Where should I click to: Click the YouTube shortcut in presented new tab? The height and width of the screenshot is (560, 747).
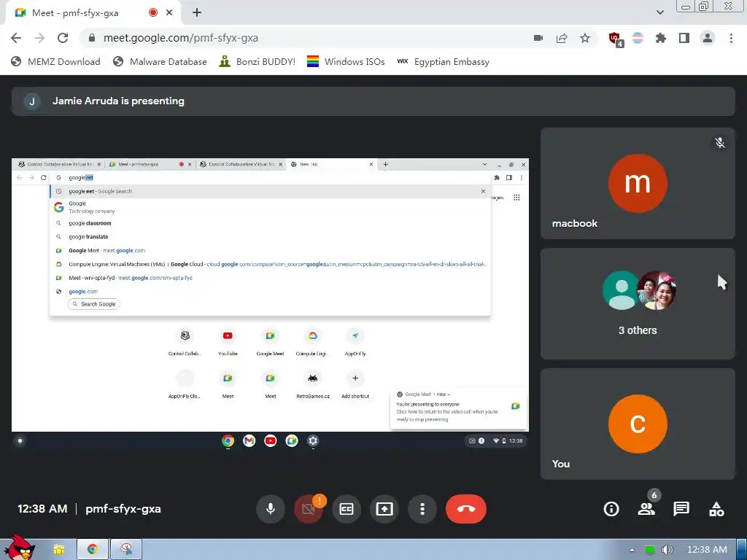[228, 343]
